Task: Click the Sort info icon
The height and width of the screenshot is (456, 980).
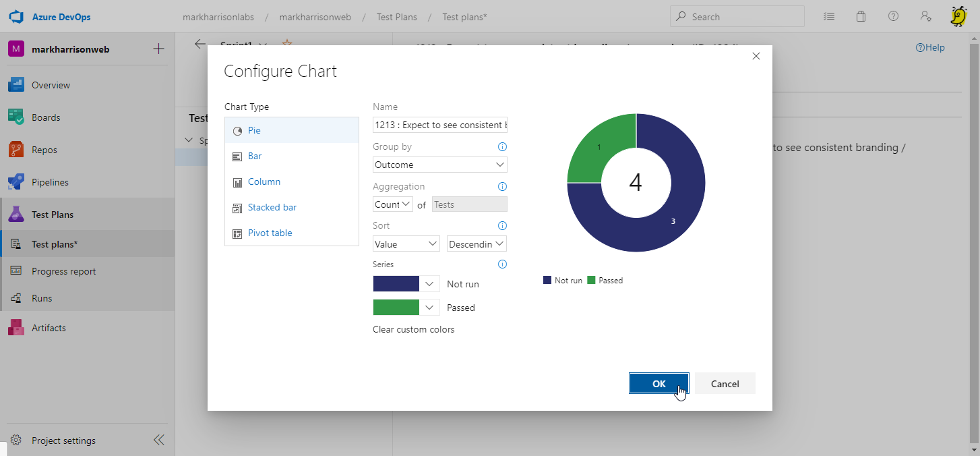Action: [x=501, y=226]
